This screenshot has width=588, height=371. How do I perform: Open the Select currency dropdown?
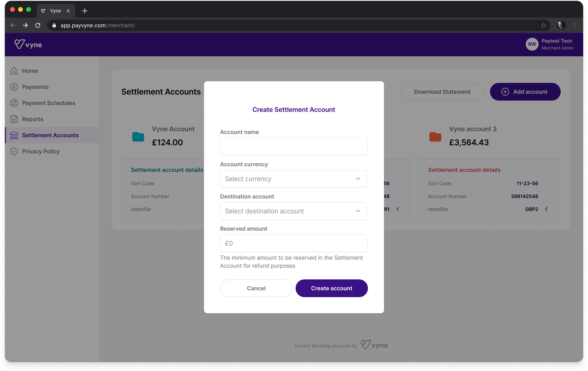(294, 179)
